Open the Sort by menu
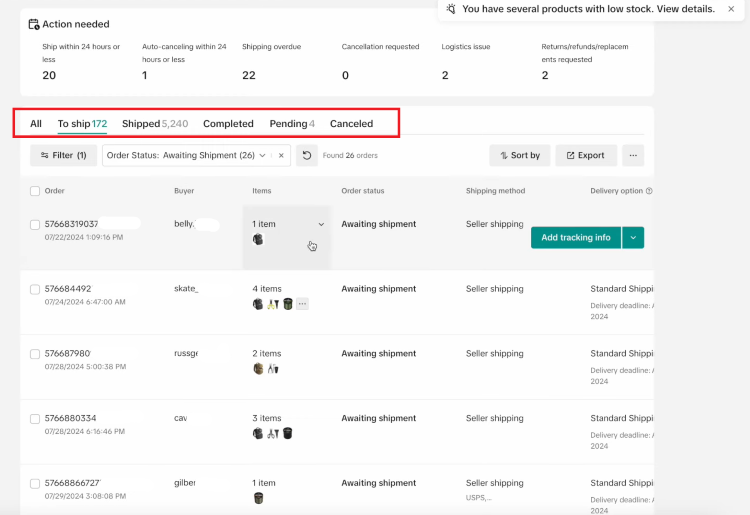The width and height of the screenshot is (750, 515). point(519,155)
